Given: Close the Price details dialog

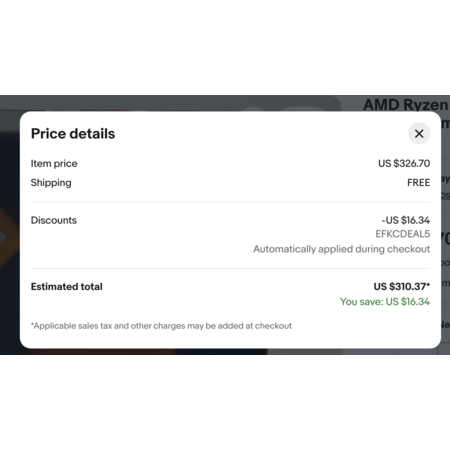Looking at the screenshot, I should point(419,134).
